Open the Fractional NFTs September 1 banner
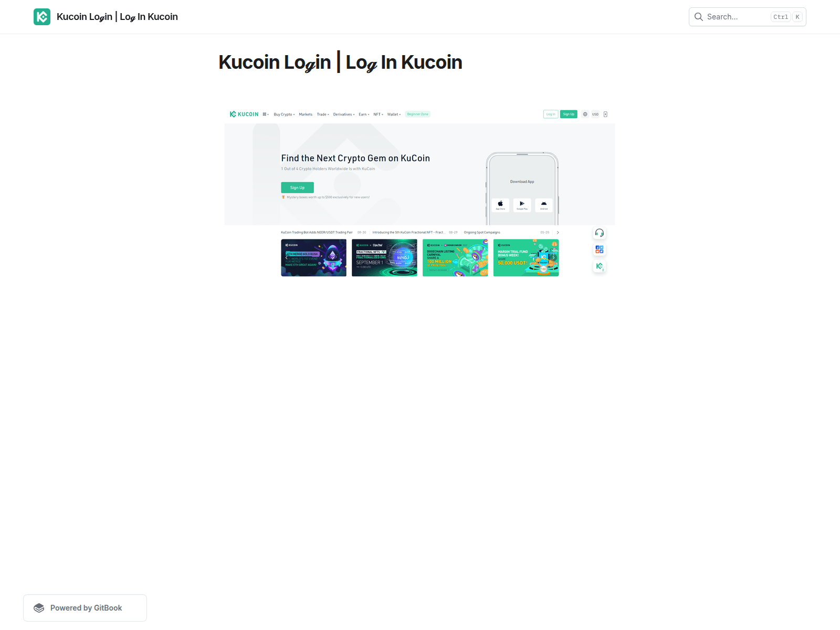840x630 pixels. coord(384,258)
